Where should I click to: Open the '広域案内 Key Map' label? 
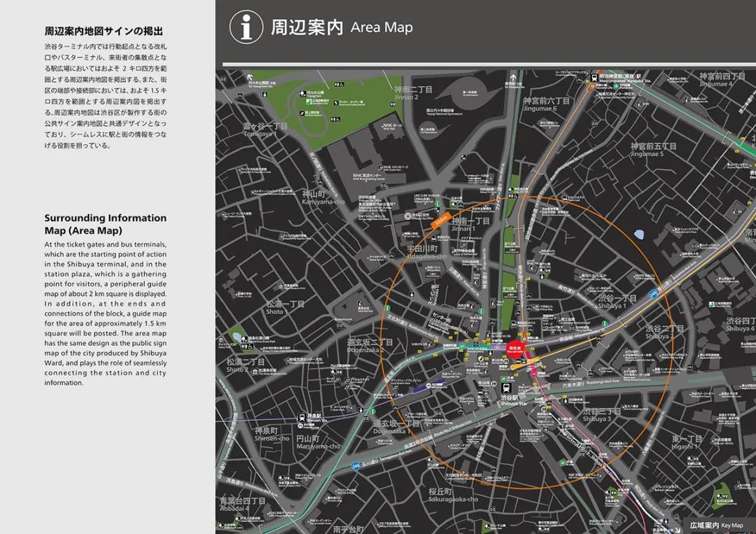pyautogui.click(x=717, y=526)
